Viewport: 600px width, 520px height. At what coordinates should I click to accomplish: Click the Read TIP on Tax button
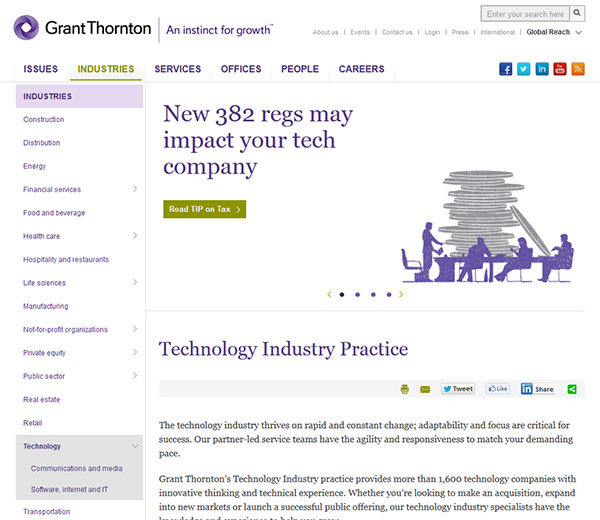(204, 209)
